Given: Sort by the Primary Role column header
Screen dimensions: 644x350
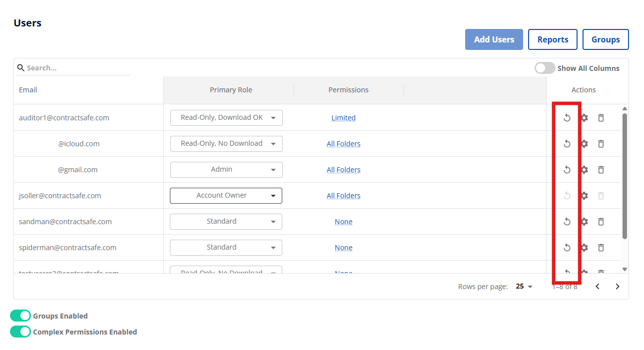Looking at the screenshot, I should [x=231, y=90].
